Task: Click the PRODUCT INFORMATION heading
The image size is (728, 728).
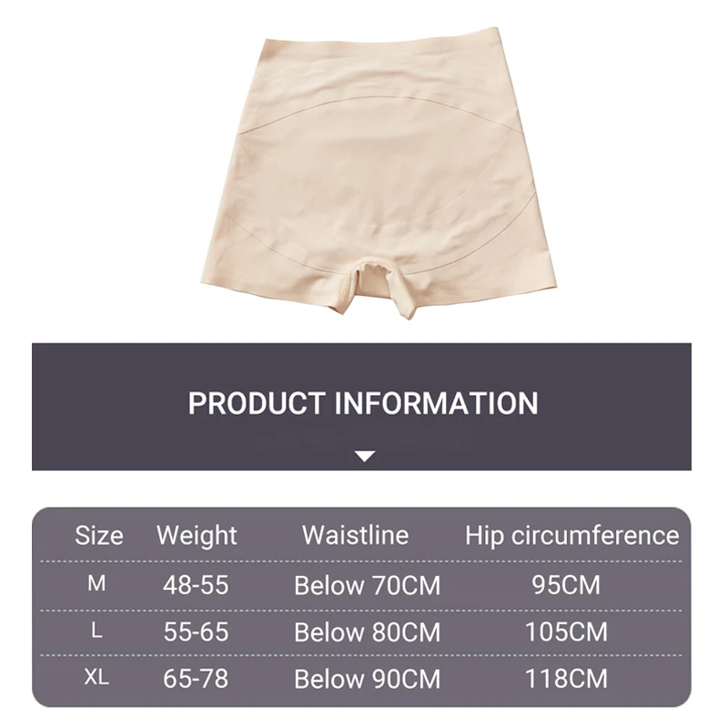Action: (363, 403)
